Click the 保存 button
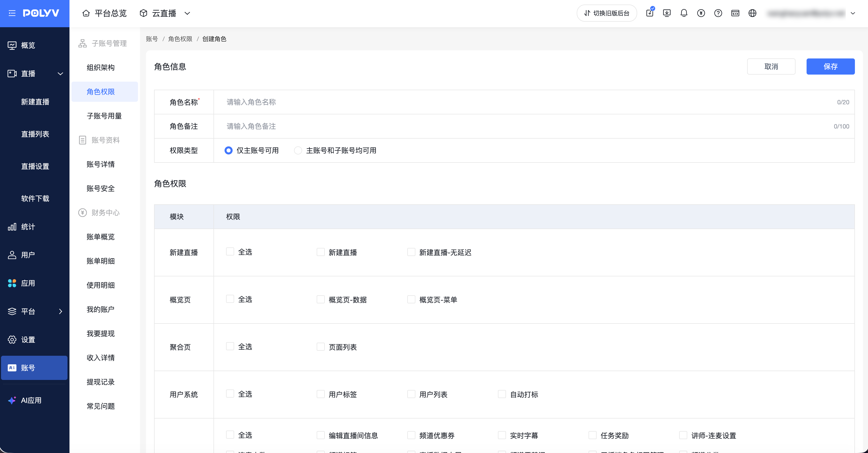 (x=830, y=67)
